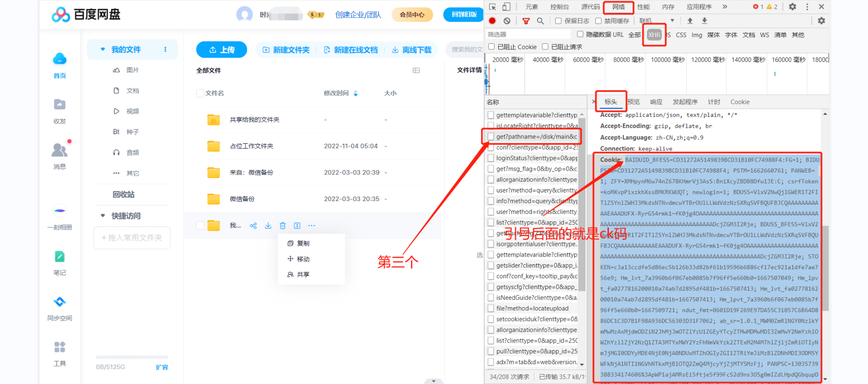Viewport: 868px width, 384px height.
Task: Open DevTools settings gear
Action: [x=793, y=7]
